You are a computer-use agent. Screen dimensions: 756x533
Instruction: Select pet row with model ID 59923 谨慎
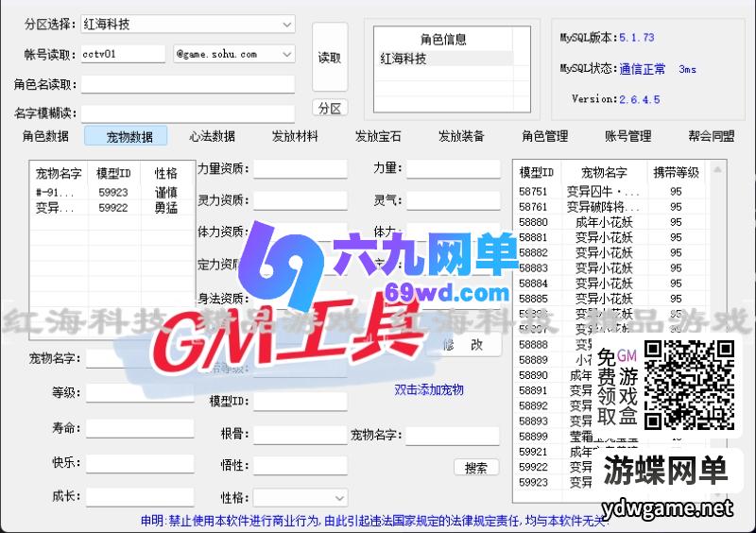pos(112,192)
